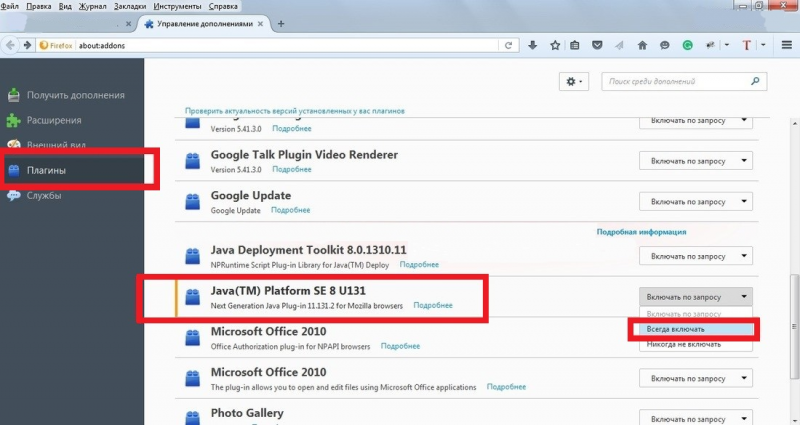Open activation dropdown for Google Update

point(696,202)
